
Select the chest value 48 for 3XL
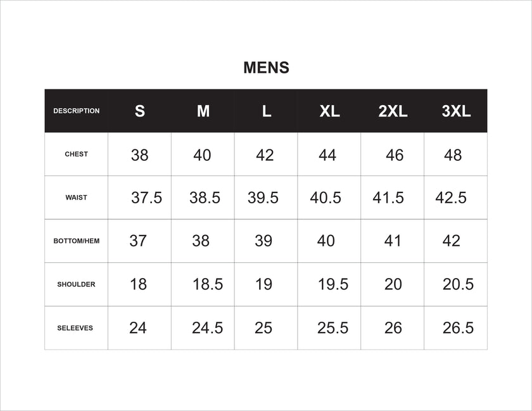tap(453, 155)
